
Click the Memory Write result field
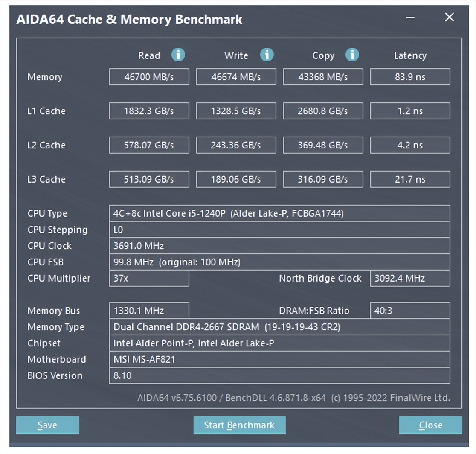236,77
